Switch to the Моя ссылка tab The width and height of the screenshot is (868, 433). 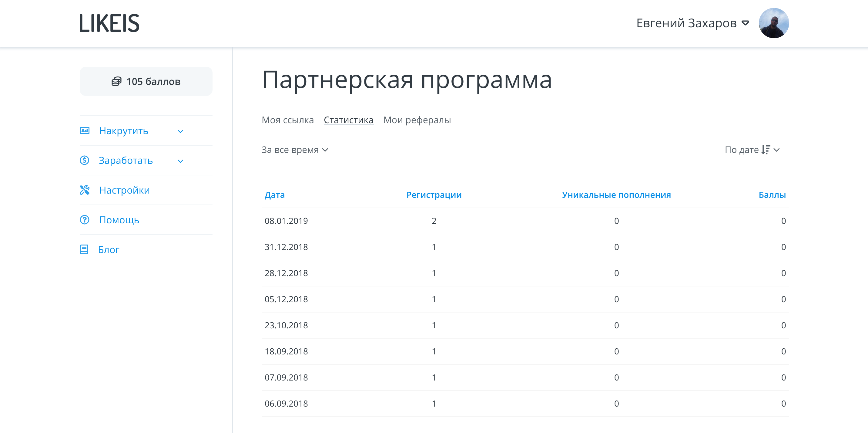287,120
